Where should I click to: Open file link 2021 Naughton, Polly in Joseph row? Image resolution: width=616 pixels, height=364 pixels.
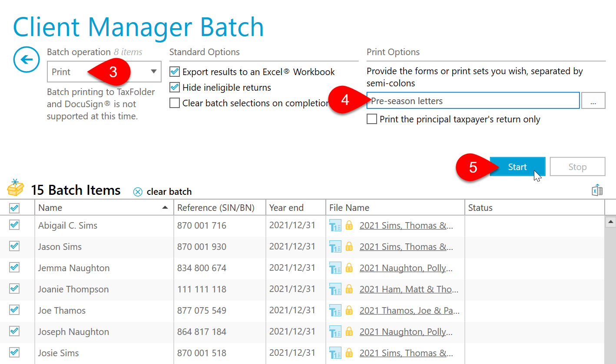click(406, 332)
